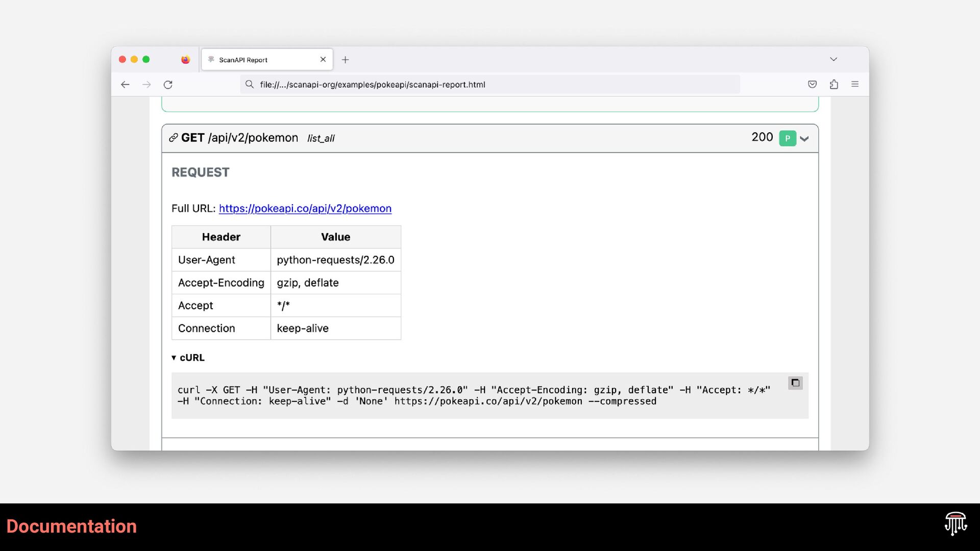Open the extensions puzzle icon
Screen dimensions: 980x551
tap(834, 85)
